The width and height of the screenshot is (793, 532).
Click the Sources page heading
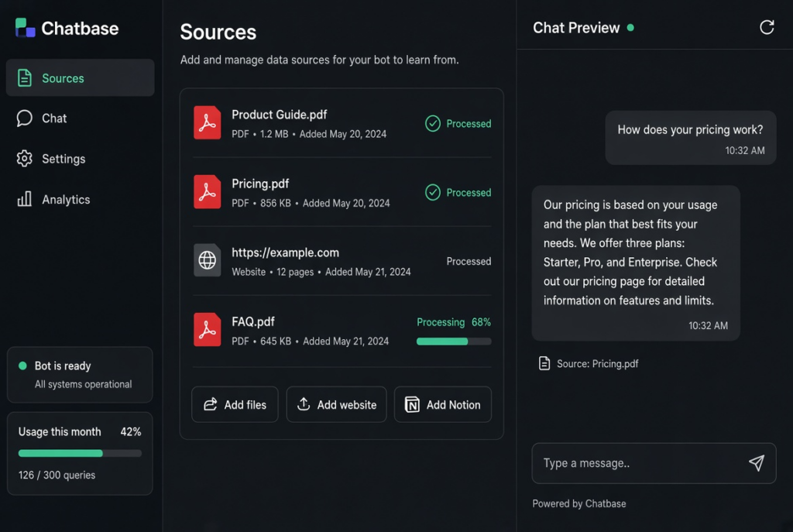218,32
